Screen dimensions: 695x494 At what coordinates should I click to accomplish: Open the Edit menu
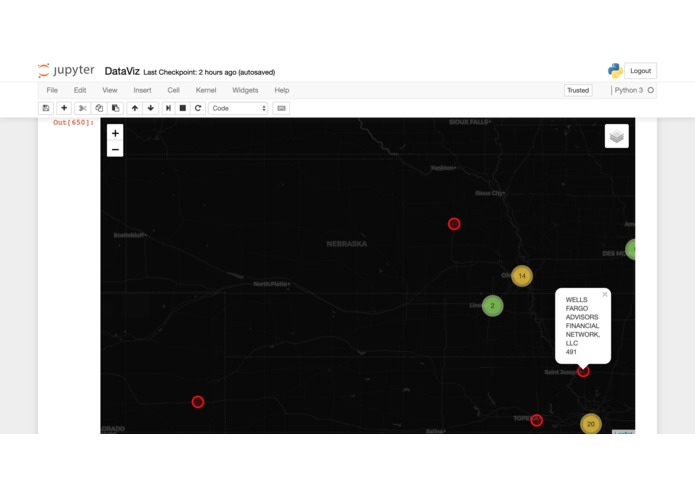pyautogui.click(x=80, y=90)
